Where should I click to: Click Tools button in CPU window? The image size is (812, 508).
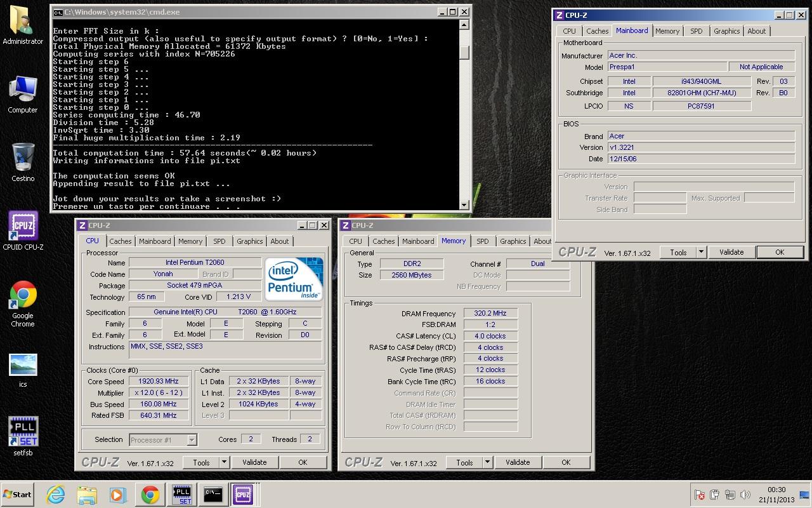[x=201, y=462]
